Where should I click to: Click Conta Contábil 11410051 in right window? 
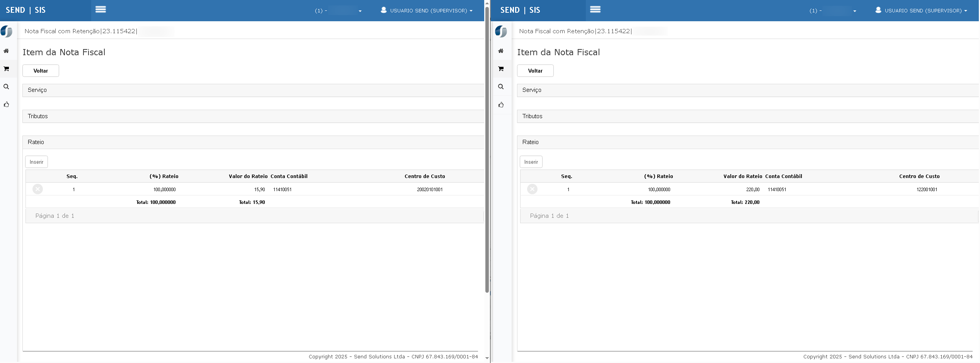point(777,190)
